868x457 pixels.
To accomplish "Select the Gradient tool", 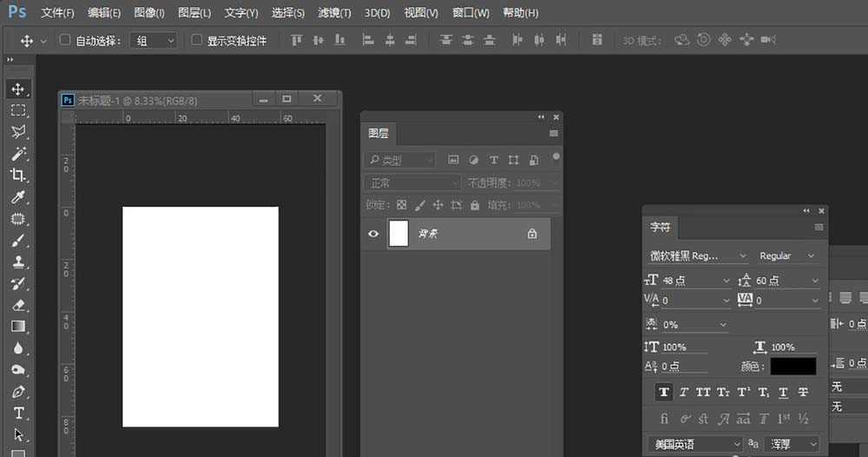I will pos(18,327).
